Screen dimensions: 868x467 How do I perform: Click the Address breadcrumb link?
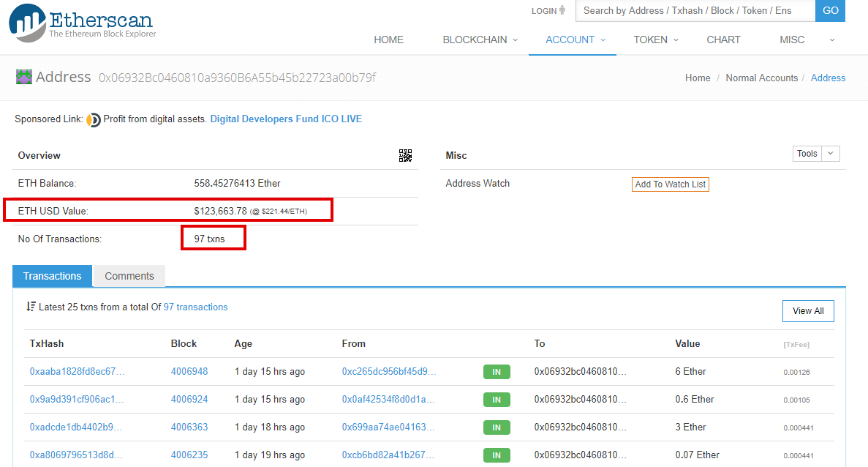(x=828, y=78)
